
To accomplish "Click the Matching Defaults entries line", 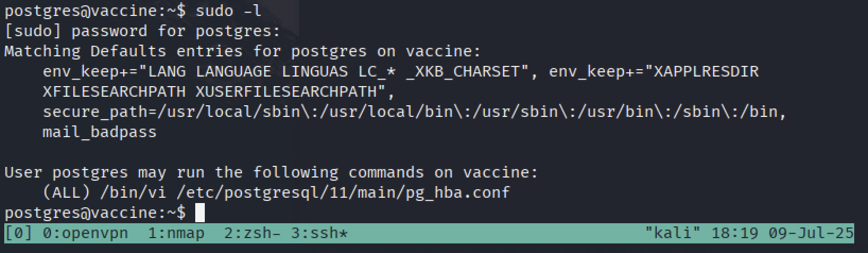I will pos(242,51).
